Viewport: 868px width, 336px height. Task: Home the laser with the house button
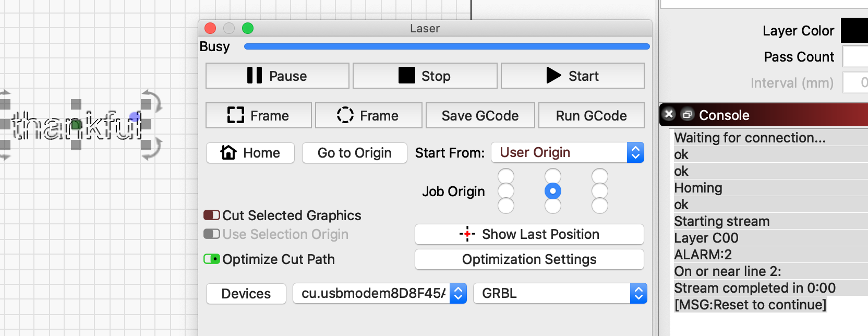pos(250,153)
